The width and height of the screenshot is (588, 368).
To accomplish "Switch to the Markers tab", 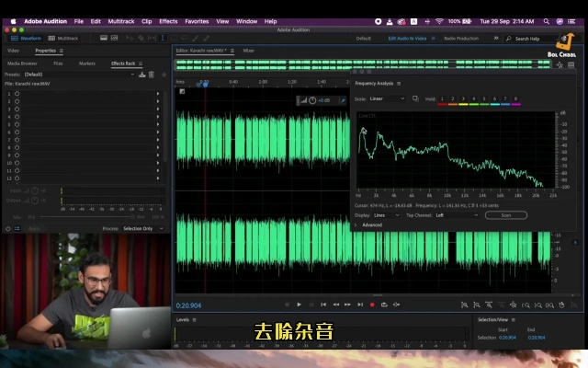I will click(87, 63).
